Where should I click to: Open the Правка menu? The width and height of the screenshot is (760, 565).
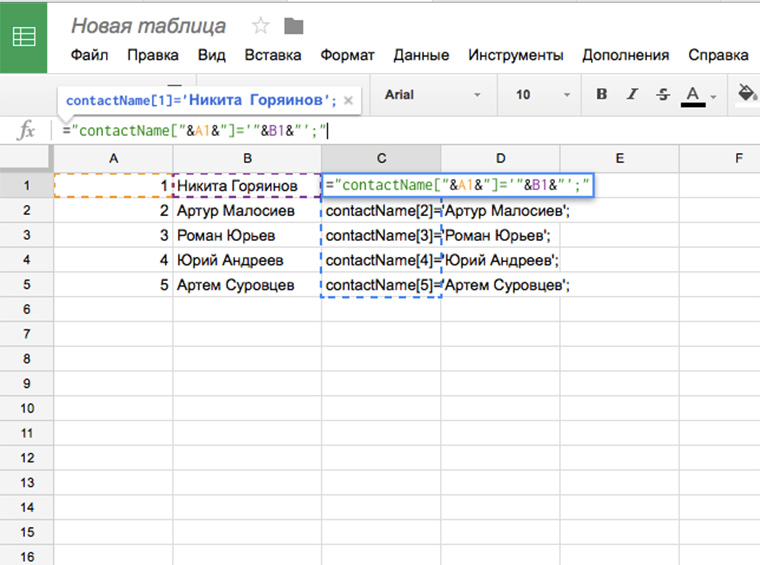tap(153, 55)
